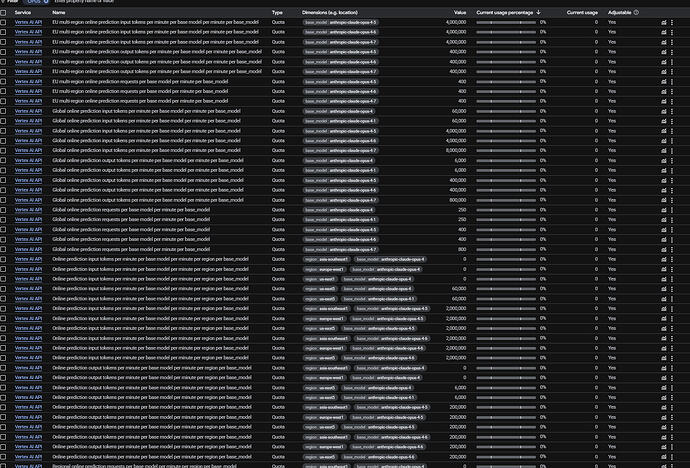The image size is (690, 468).
Task: Open usage chart for EU input tokens claude-opus-4-5 row
Action: 664,22
